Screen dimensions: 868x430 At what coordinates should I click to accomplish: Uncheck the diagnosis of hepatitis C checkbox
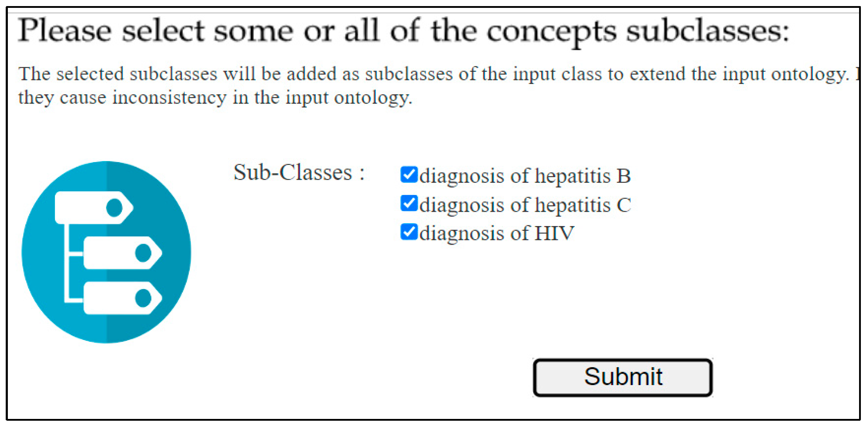tap(409, 204)
